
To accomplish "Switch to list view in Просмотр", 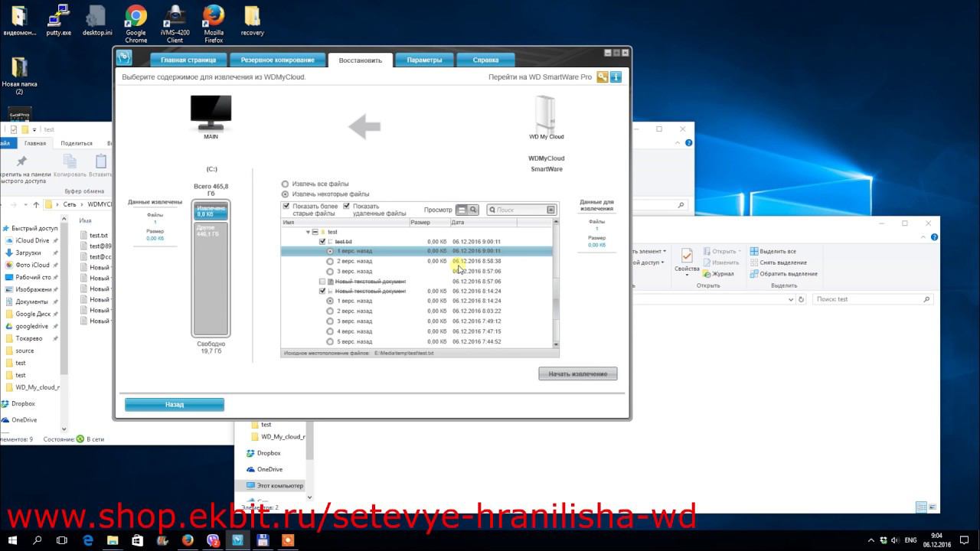I will pos(461,210).
